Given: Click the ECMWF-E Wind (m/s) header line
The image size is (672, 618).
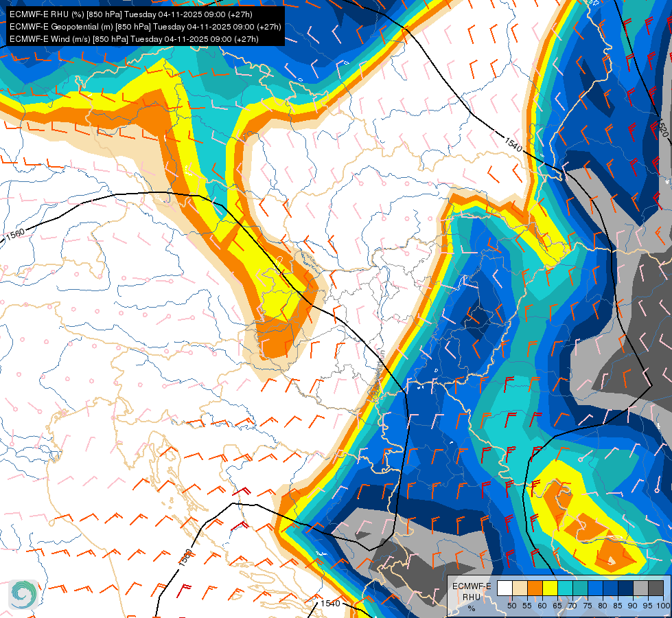Looking at the screenshot, I should (x=134, y=39).
